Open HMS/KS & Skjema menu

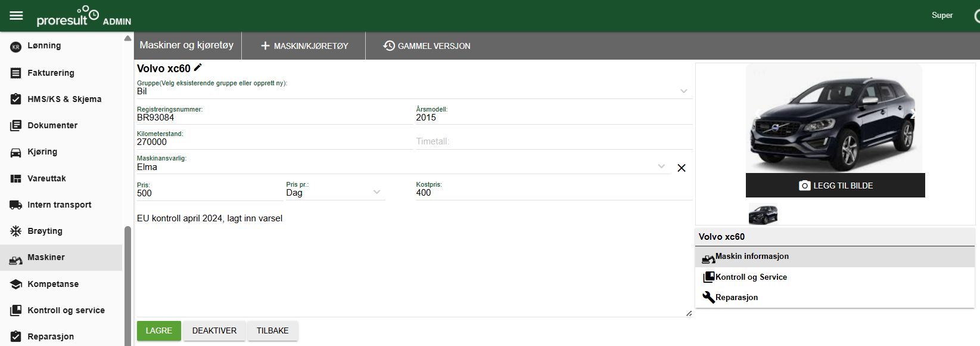64,99
